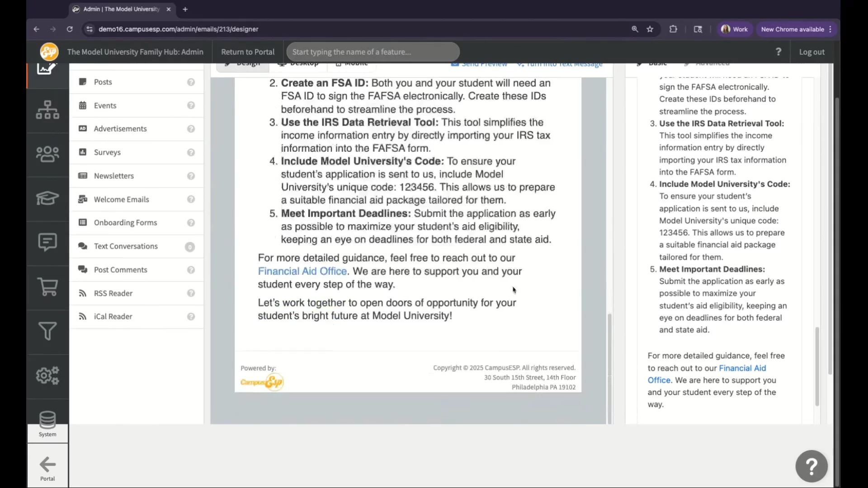868x488 pixels.
Task: Open the settings gears section
Action: [x=47, y=375]
